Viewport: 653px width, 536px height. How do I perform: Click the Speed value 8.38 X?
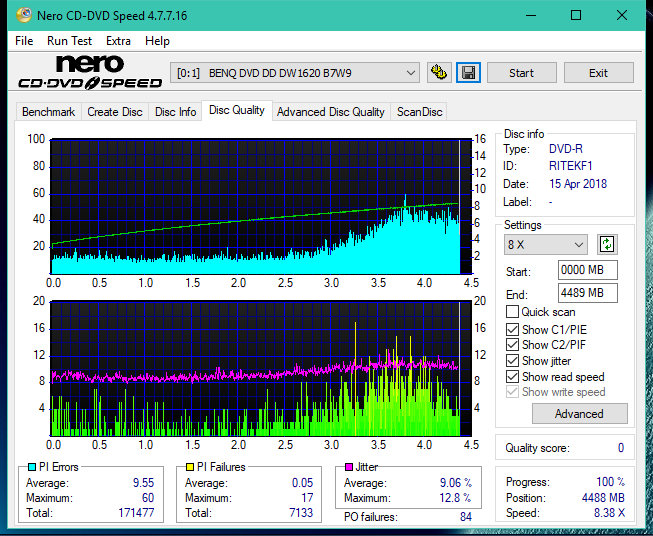pos(609,513)
